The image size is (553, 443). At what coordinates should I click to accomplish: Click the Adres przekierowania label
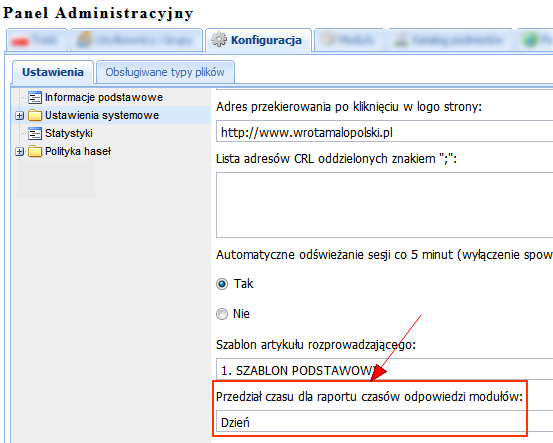[x=349, y=107]
